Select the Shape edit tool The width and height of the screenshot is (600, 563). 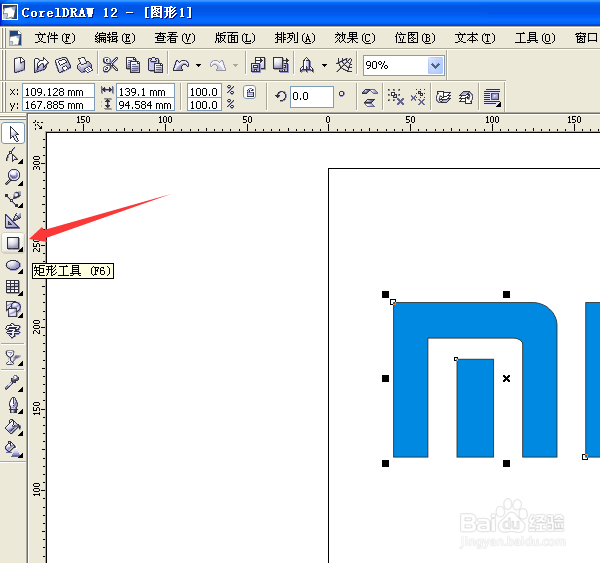click(14, 155)
